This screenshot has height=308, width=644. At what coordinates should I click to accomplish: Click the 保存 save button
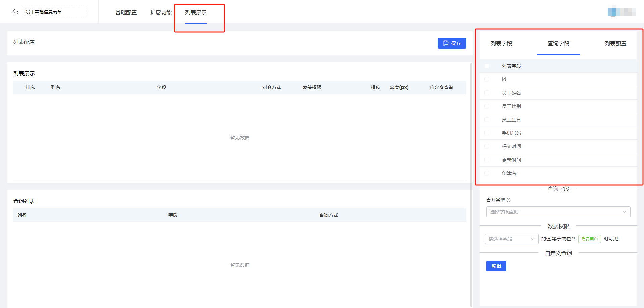click(x=452, y=43)
